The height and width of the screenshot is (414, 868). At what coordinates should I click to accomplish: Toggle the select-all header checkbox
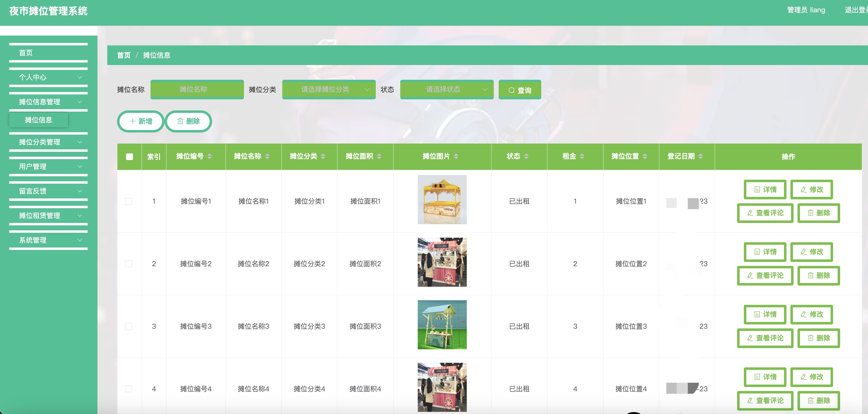click(x=129, y=156)
